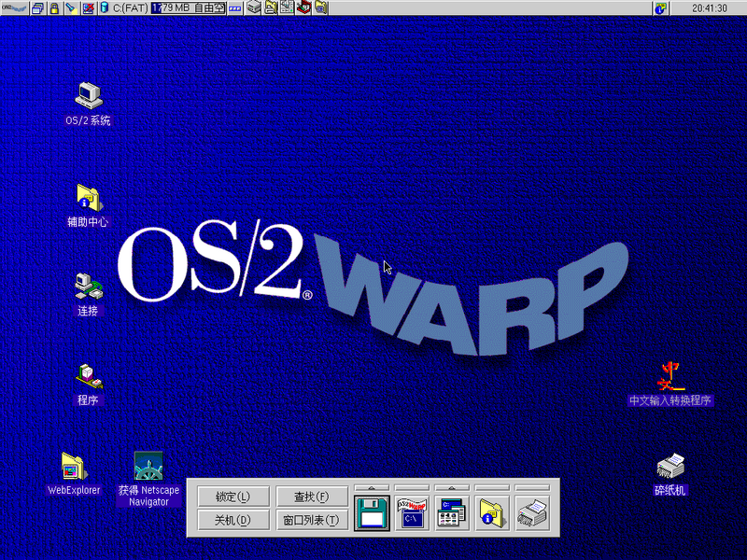Click the OS/2 Warp menu button
The image size is (747, 560).
tap(12, 8)
